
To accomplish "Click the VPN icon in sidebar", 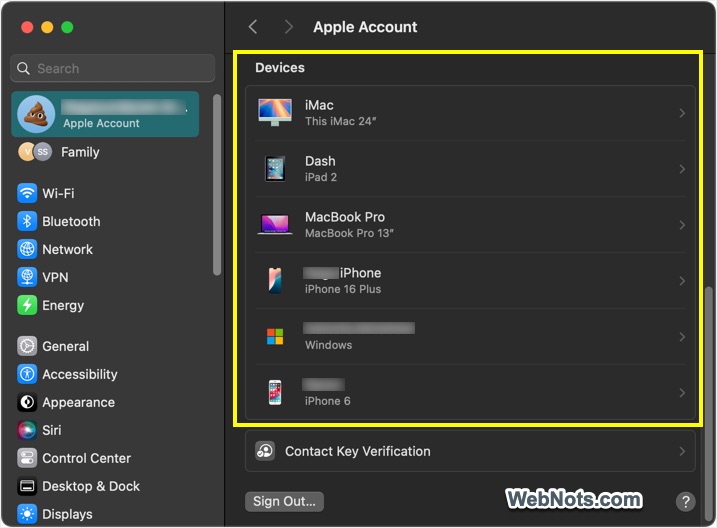I will 27,277.
